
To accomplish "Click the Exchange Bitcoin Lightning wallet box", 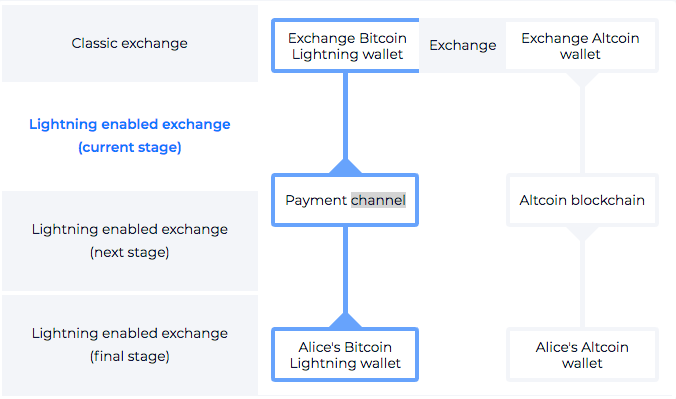I will coord(346,46).
